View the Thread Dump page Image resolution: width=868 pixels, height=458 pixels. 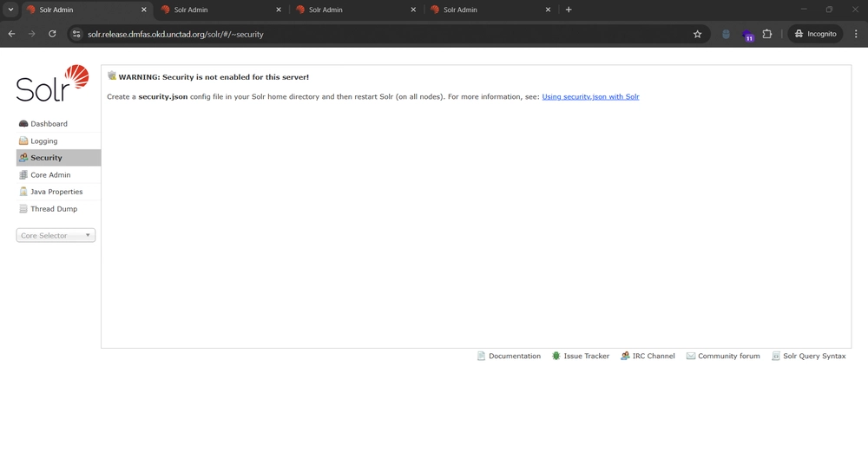58,208
